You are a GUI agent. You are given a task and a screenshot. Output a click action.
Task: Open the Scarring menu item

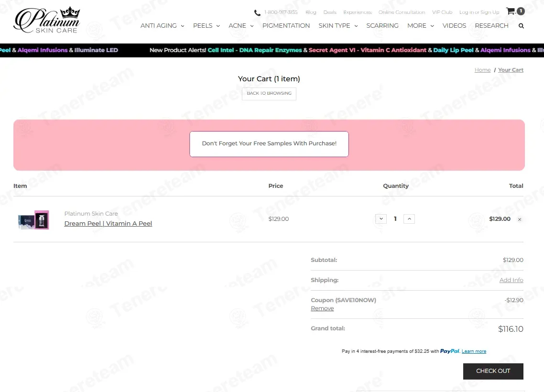[382, 26]
